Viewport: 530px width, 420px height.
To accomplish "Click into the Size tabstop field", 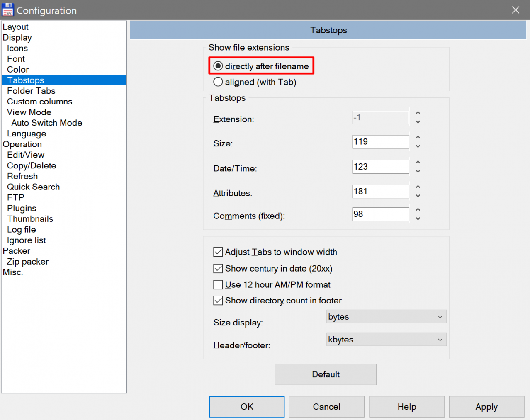I will pos(380,142).
